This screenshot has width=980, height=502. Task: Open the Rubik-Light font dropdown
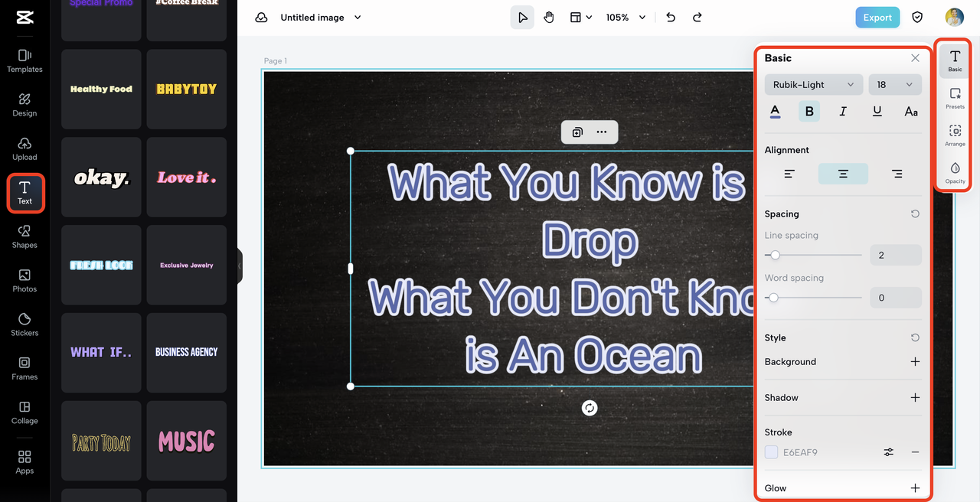point(813,85)
